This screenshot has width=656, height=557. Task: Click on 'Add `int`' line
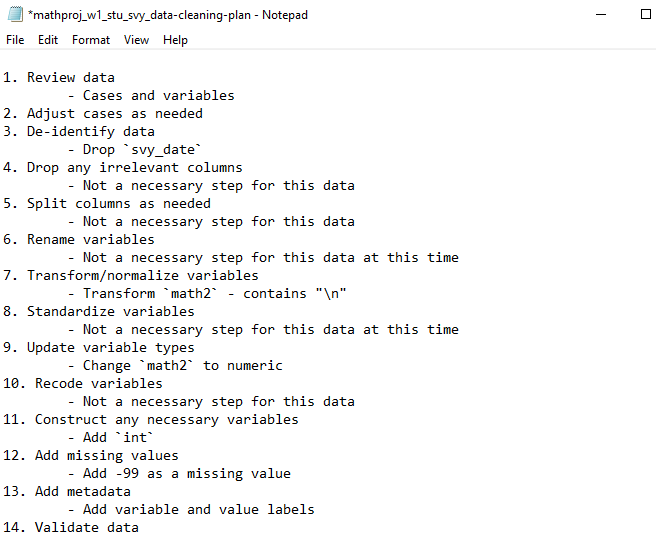[110, 437]
